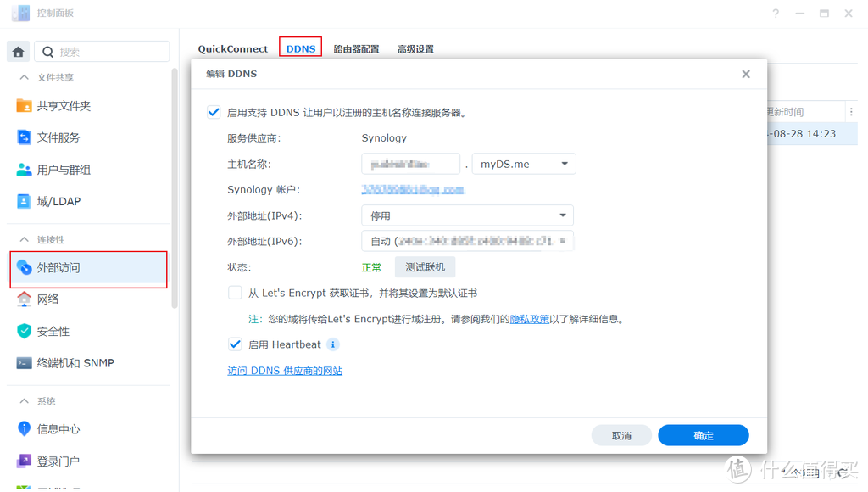Collapse the 连接性 sidebar section

(23, 238)
